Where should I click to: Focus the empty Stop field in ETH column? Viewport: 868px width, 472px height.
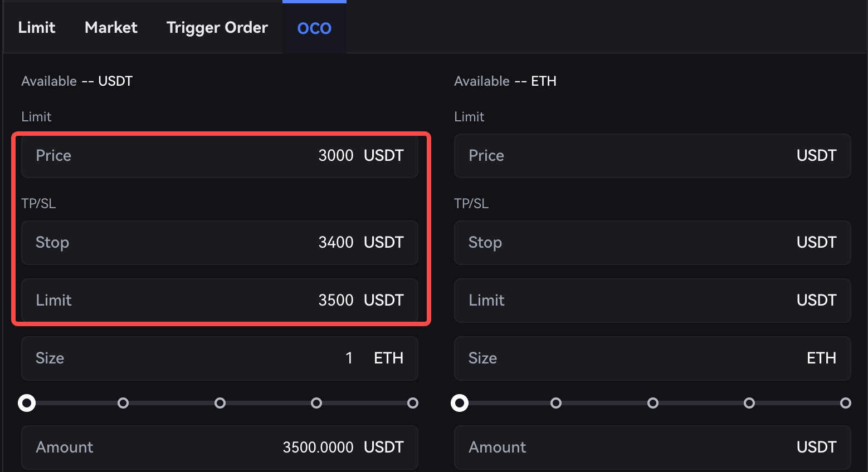click(x=652, y=243)
